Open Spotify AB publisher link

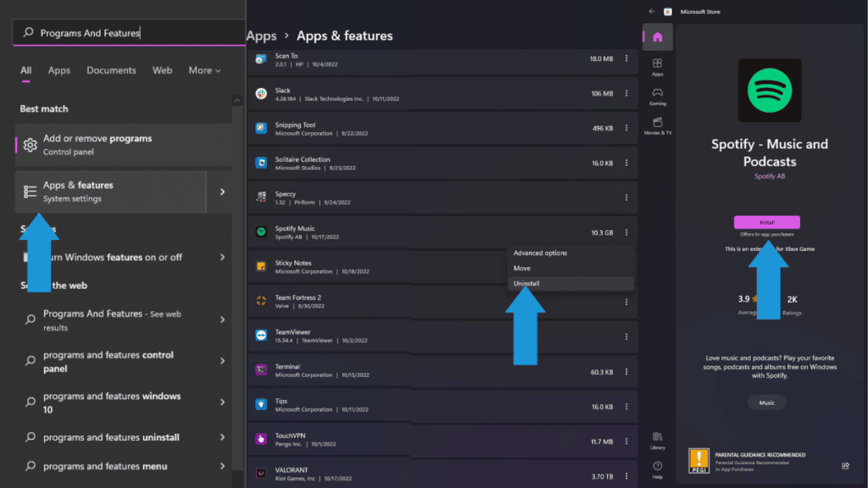pos(770,176)
